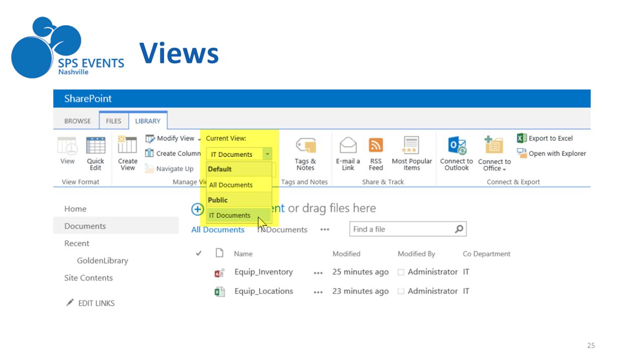Open GoldenLibrary link
The height and width of the screenshot is (362, 644).
(103, 260)
